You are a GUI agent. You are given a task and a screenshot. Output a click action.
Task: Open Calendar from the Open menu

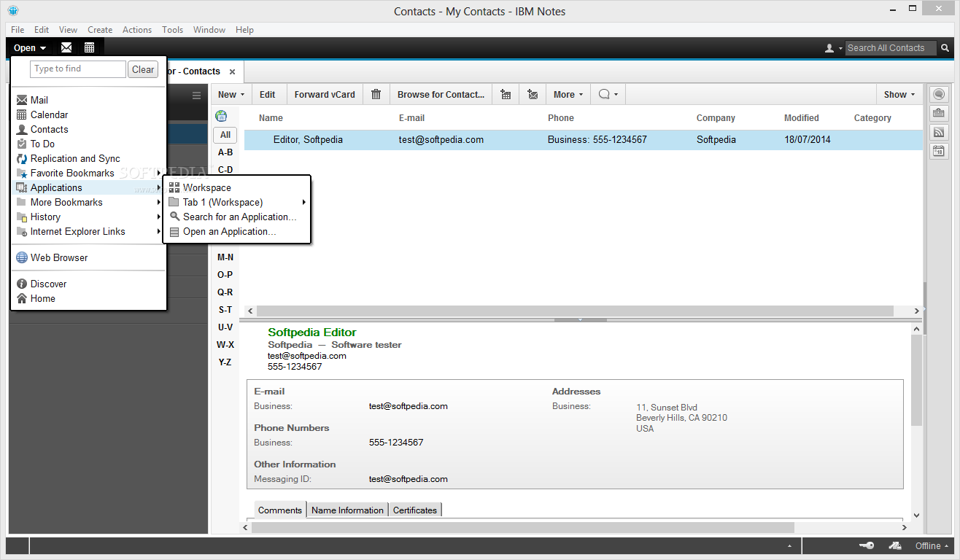89,114
